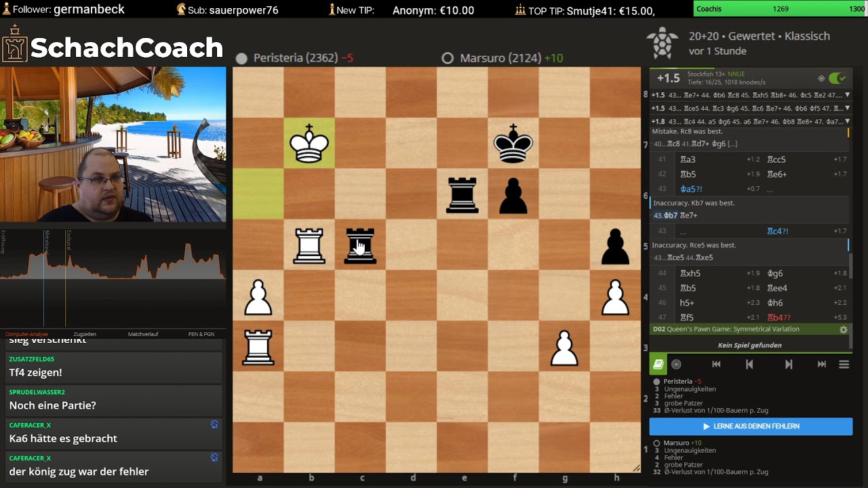This screenshot has width=868, height=488.
Task: Click sync icon on 'der könig zug' message
Action: [214, 457]
